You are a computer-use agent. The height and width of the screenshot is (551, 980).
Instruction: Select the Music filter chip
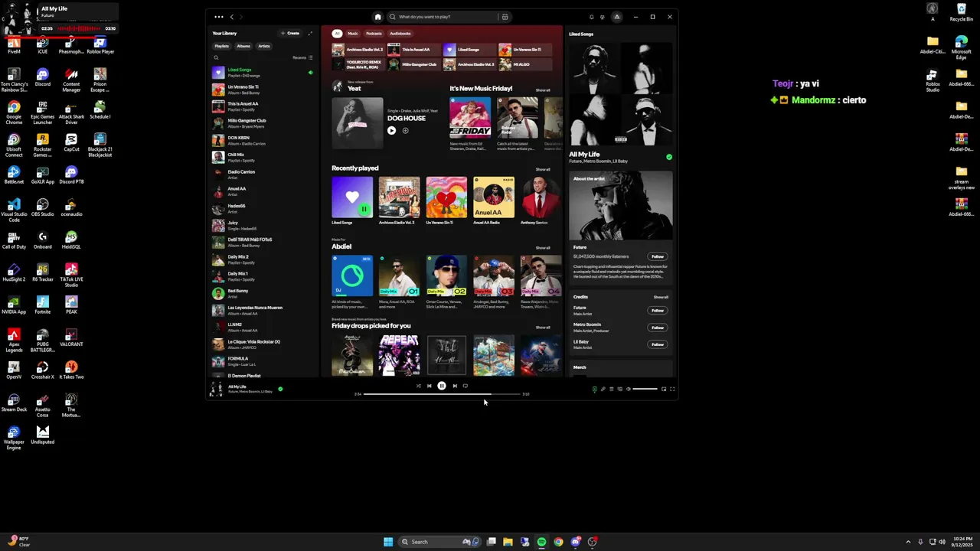[353, 34]
